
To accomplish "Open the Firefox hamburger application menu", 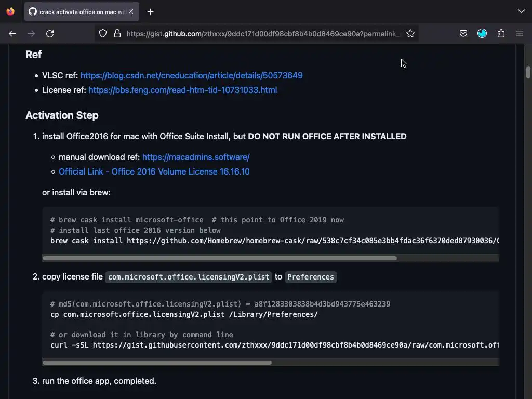I will click(x=520, y=33).
